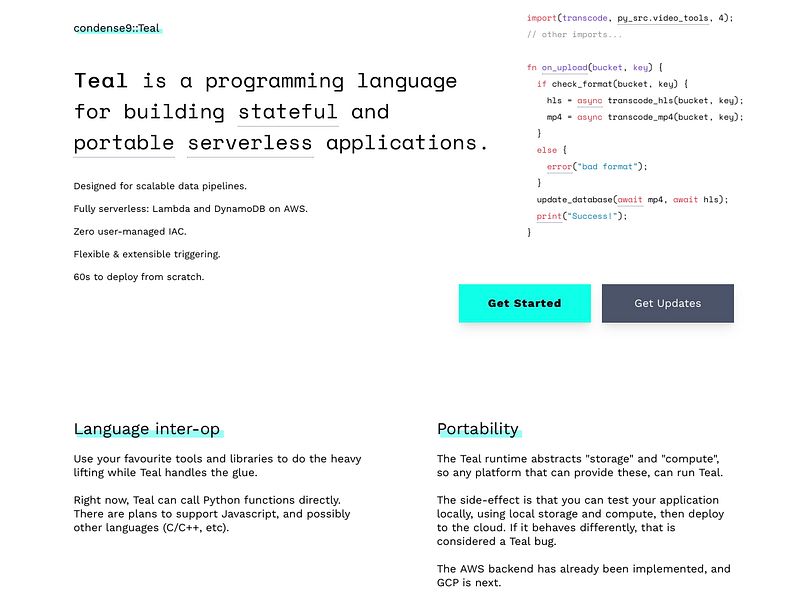Image resolution: width=800 pixels, height=600 pixels.
Task: Click the '// other imports...' comment
Action: pyautogui.click(x=574, y=34)
